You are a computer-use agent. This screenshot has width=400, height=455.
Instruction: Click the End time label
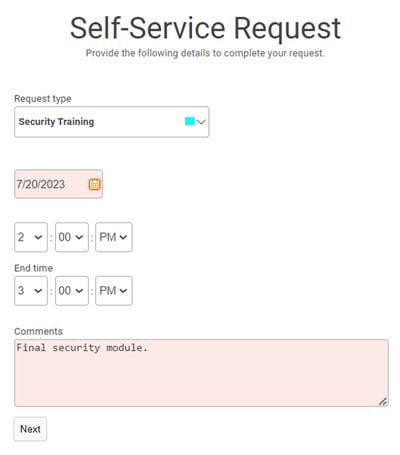[x=33, y=268]
